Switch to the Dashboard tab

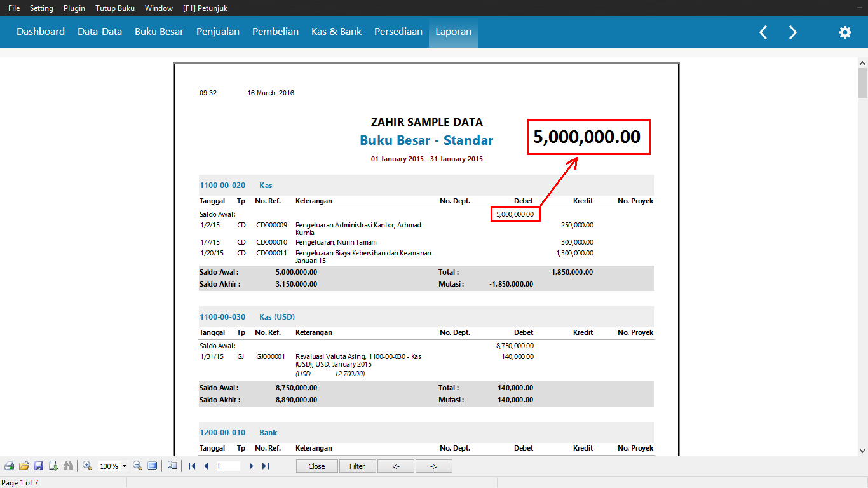(41, 32)
